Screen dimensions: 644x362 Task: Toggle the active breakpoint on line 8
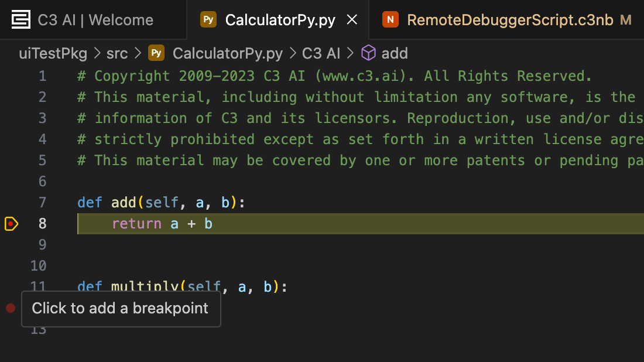(x=11, y=224)
